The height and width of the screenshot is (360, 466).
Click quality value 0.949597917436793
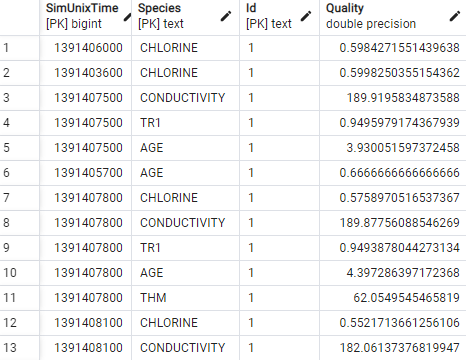[x=393, y=123]
